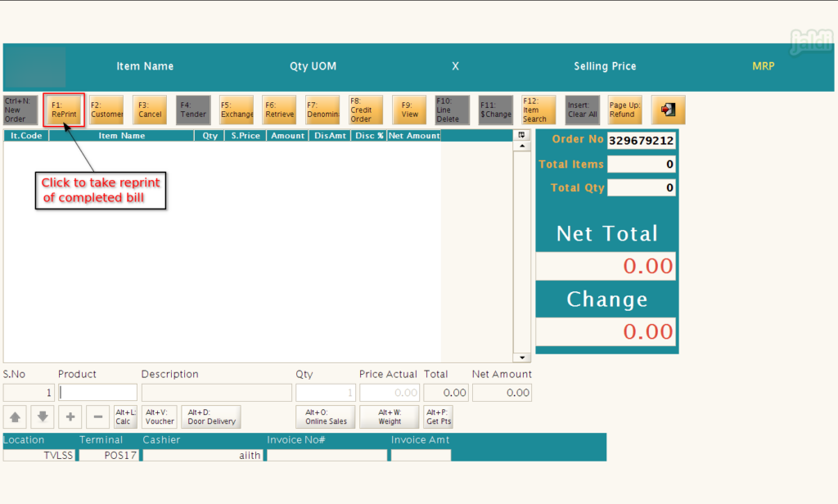The width and height of the screenshot is (838, 504).
Task: Click Alt+W Weight button
Action: pos(390,417)
